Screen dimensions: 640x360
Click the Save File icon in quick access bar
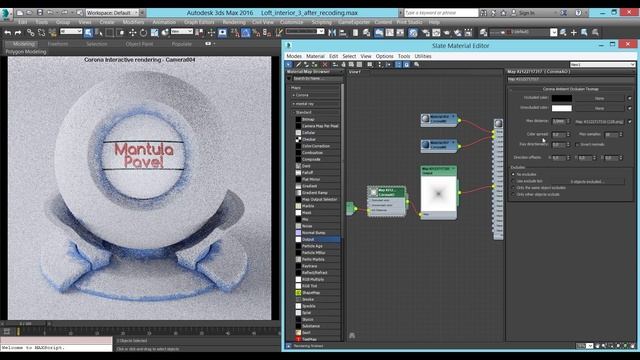[40, 13]
